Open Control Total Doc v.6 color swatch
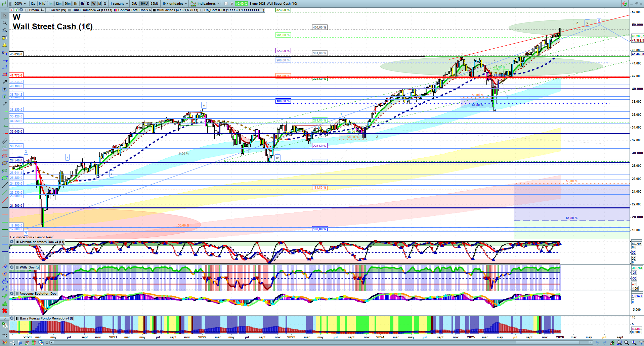Screen dimensions: 644x346 [x=116, y=10]
